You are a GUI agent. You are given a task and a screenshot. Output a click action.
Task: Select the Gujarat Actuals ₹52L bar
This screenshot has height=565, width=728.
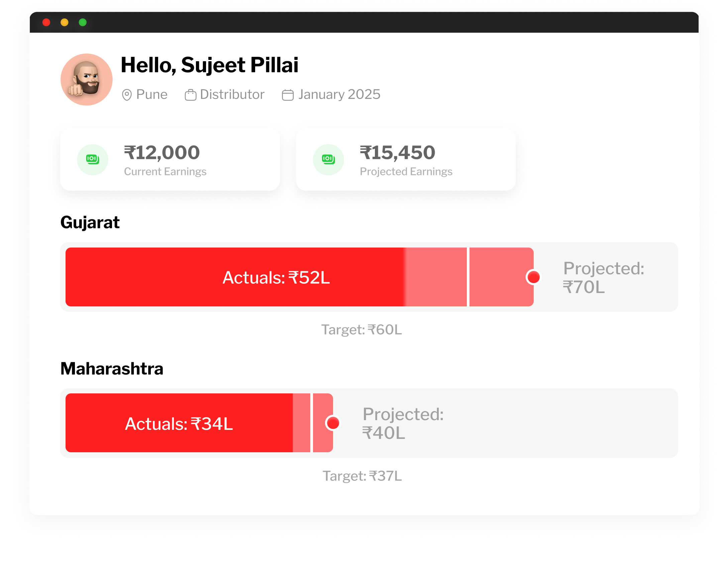click(234, 277)
